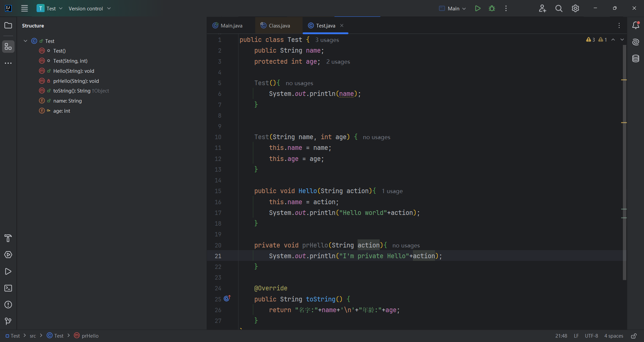Viewport: 644px width, 342px height.
Task: Click the 21:48 caret position indicator
Action: coord(561,336)
